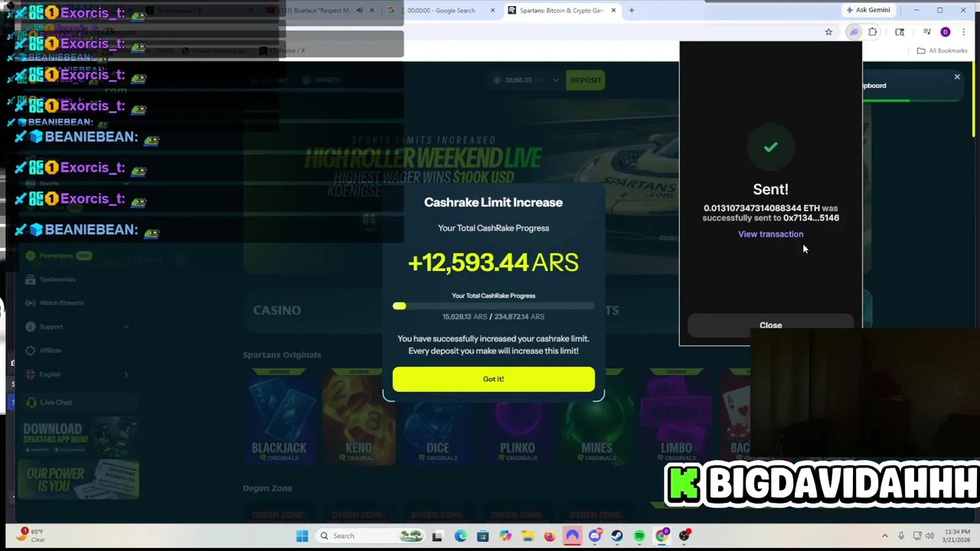
Task: Open the Extensions puzzle icon
Action: [873, 32]
